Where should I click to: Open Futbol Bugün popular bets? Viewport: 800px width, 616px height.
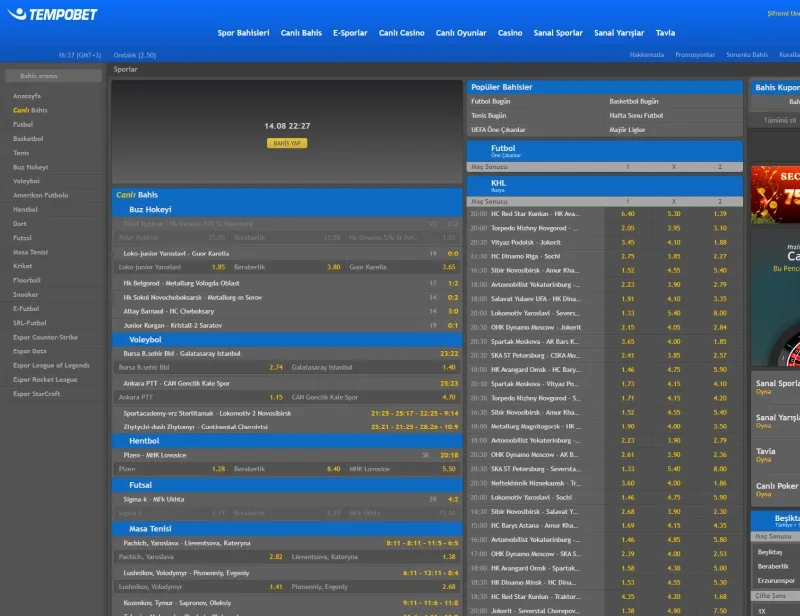490,102
